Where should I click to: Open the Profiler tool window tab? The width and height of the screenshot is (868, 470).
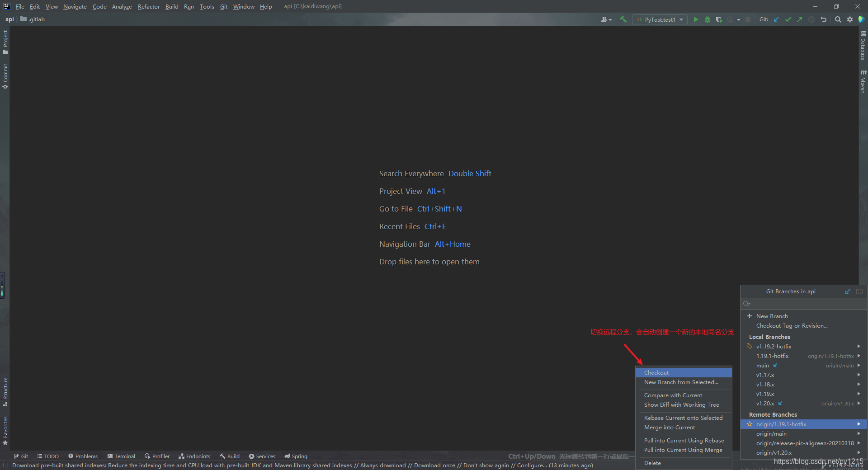[157, 456]
